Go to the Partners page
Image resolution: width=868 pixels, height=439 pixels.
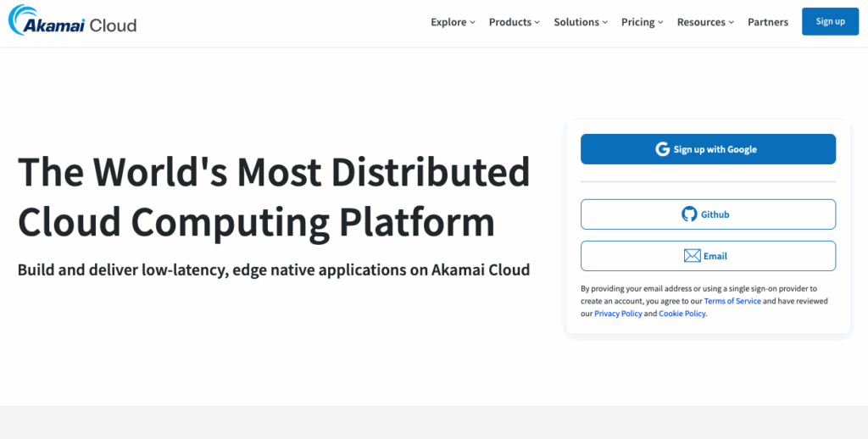(768, 22)
